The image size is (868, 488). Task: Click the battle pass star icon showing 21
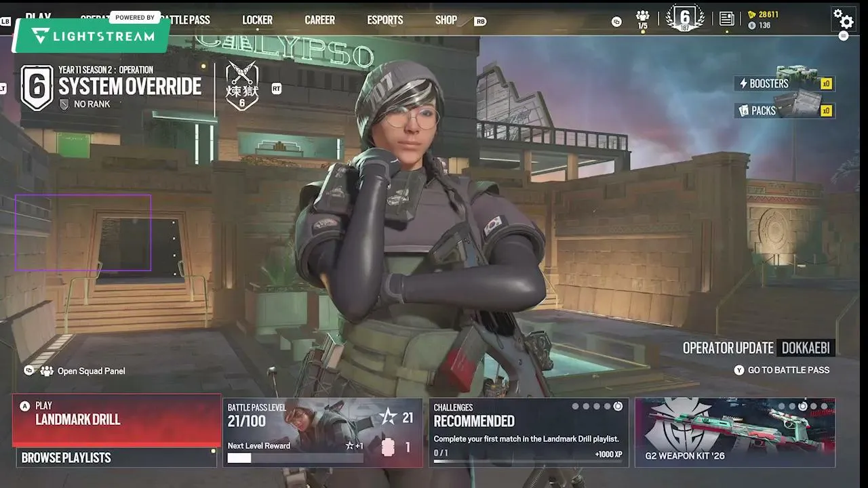389,417
